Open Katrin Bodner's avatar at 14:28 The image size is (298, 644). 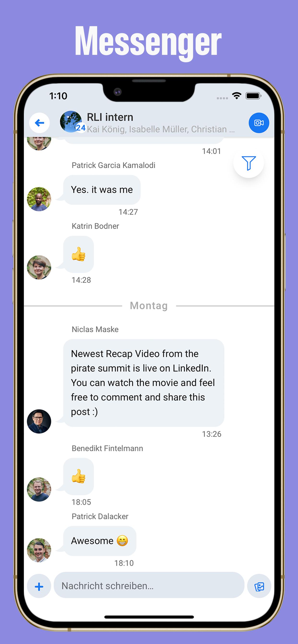[x=39, y=267]
